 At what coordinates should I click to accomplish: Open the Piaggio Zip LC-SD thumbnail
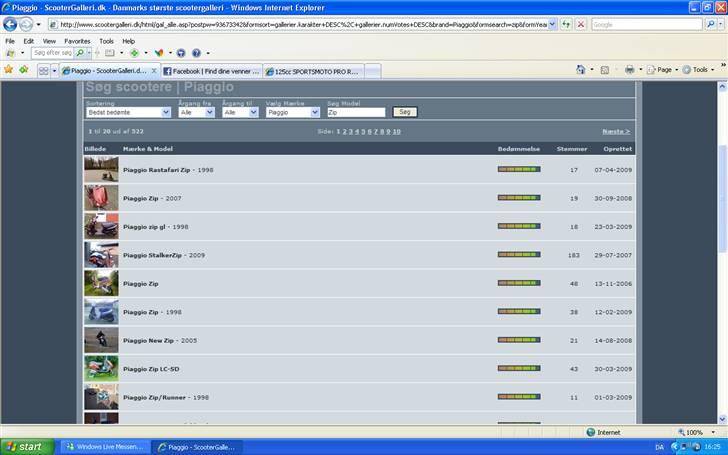pyautogui.click(x=101, y=368)
